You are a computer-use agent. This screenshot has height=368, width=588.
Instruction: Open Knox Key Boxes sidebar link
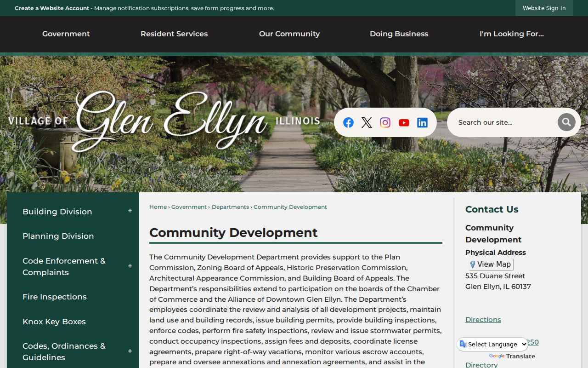(54, 322)
